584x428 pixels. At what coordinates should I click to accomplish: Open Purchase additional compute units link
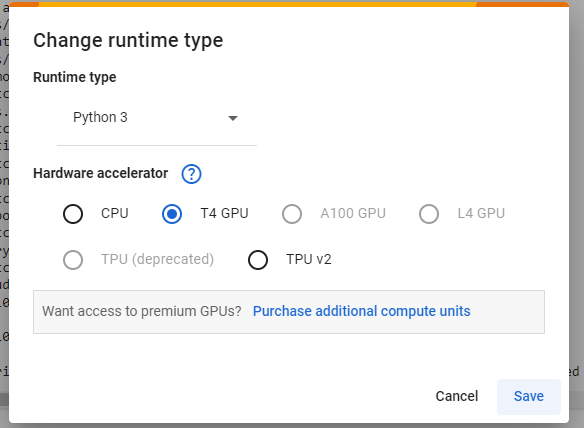(362, 311)
